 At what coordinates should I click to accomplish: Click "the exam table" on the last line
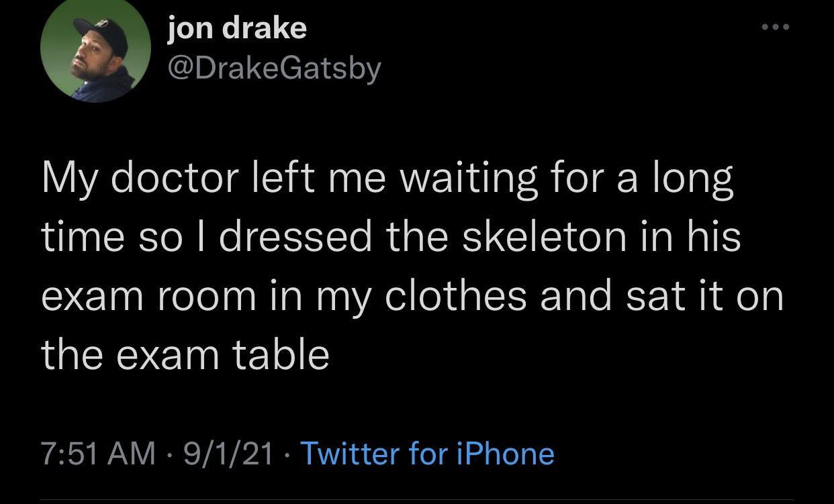pos(185,354)
